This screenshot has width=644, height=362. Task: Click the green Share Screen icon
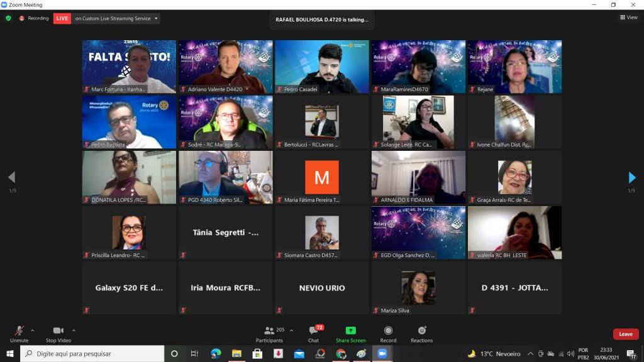click(350, 331)
